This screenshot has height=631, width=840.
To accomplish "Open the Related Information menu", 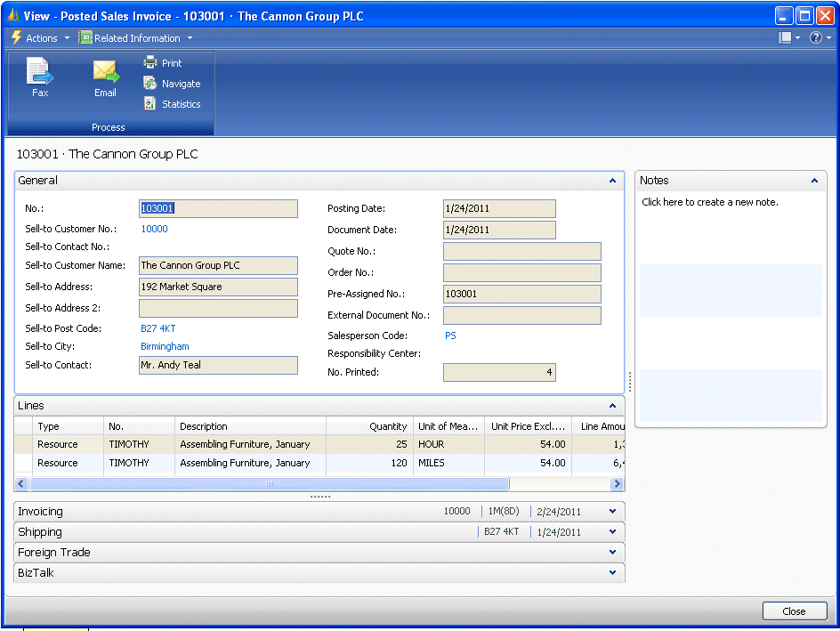I will (x=136, y=38).
